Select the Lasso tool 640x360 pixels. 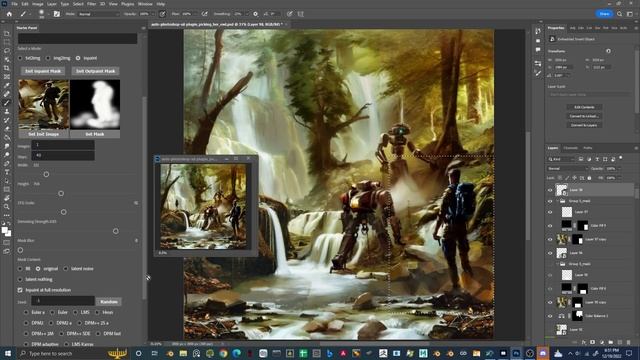(7, 51)
